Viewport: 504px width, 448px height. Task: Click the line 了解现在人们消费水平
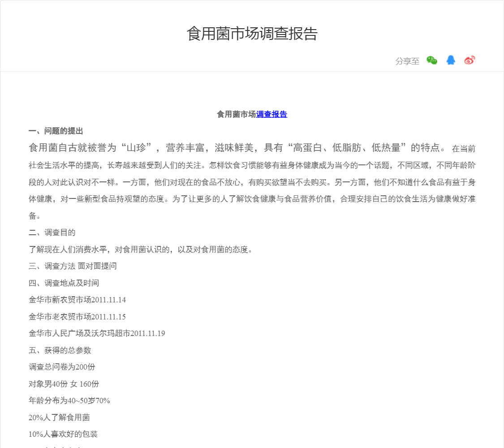141,250
